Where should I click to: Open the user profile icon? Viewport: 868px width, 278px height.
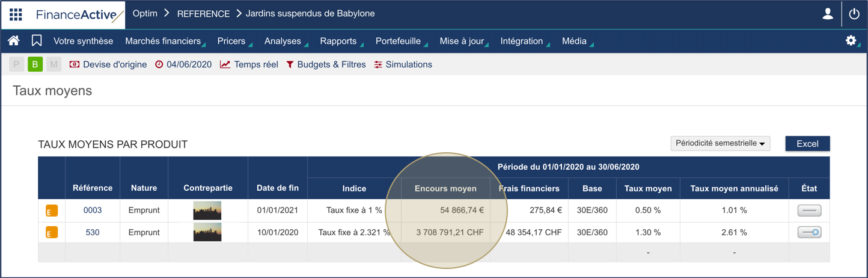coord(828,14)
